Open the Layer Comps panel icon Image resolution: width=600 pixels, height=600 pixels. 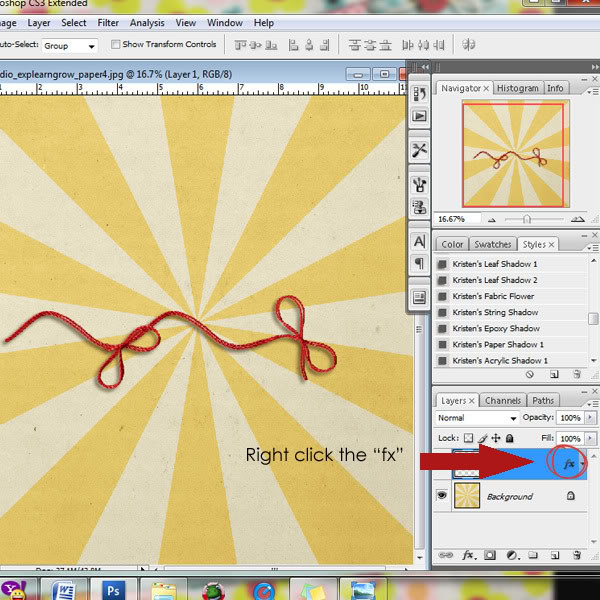coord(419,297)
